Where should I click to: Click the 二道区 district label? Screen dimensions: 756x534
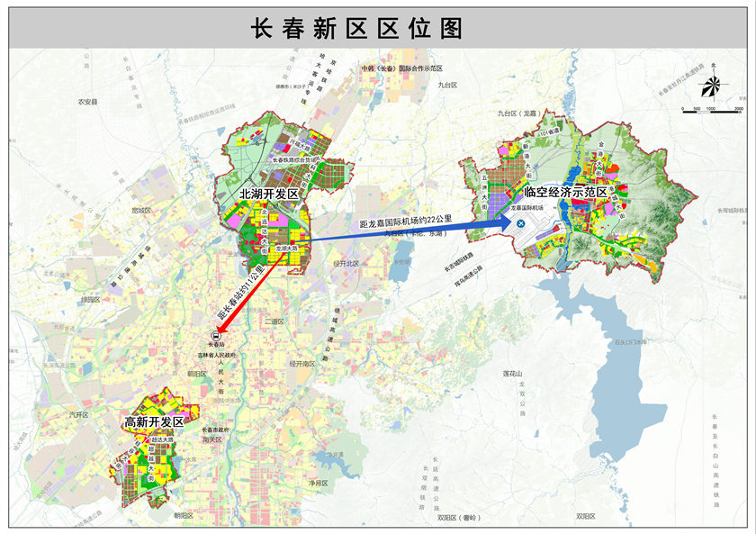point(274,321)
